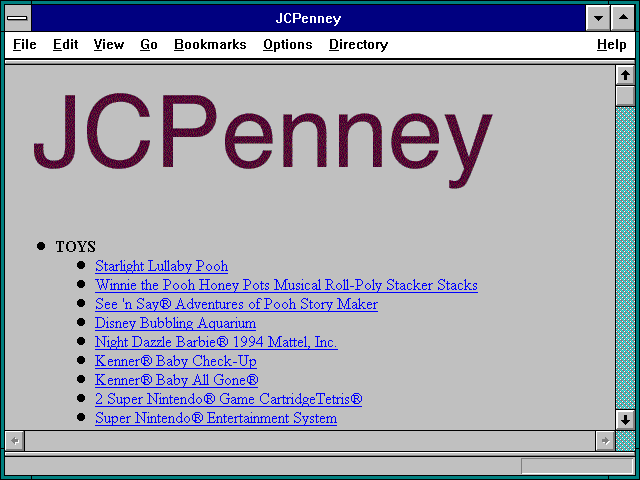Screen dimensions: 640x480
Task: Click the vertical scrollbar down arrow
Action: pyautogui.click(x=625, y=420)
